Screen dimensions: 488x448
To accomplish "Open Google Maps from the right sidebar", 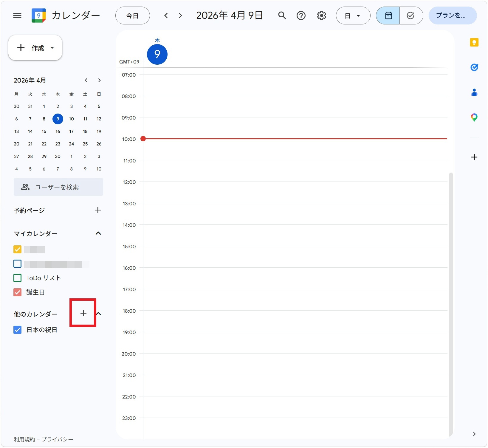I will (474, 117).
